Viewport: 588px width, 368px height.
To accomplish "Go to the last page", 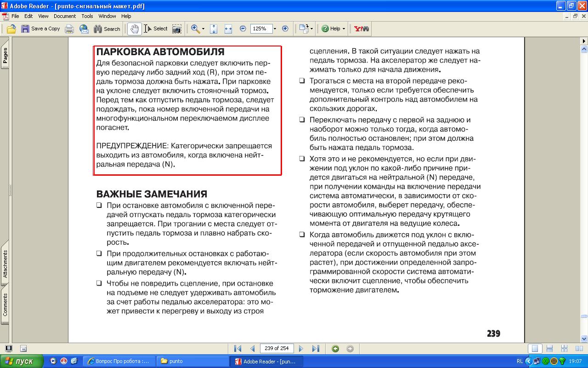I will (316, 349).
